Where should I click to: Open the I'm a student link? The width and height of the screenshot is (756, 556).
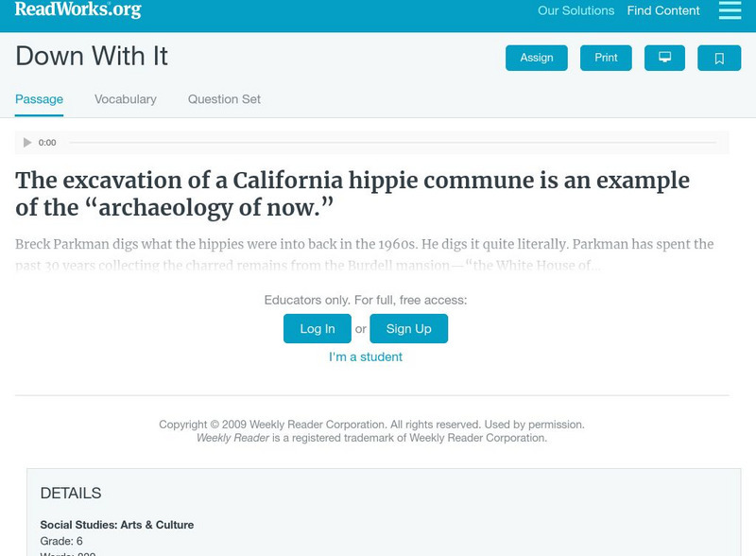(x=366, y=356)
